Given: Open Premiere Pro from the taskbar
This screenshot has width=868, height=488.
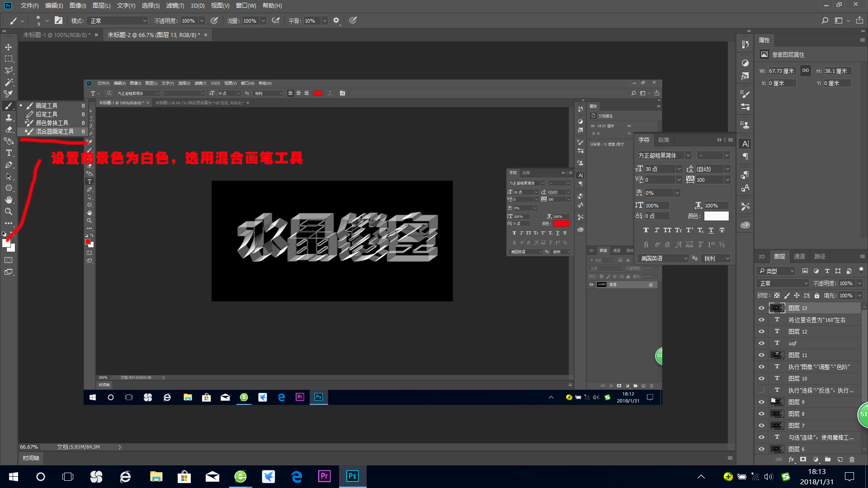Looking at the screenshot, I should (x=324, y=476).
